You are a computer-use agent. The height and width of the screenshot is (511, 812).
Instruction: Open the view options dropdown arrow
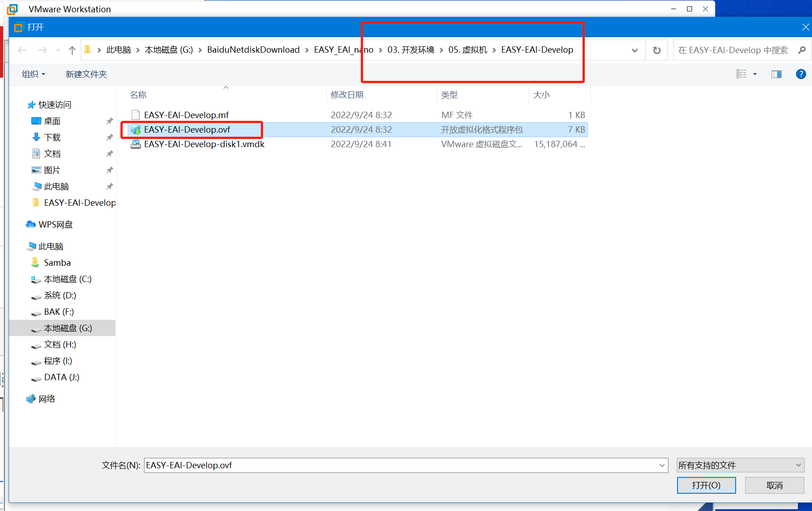coord(755,74)
